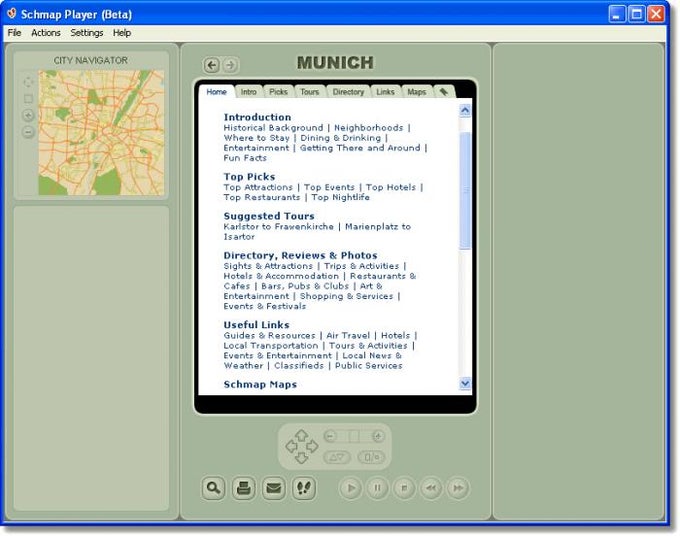Image resolution: width=680 pixels, height=536 pixels.
Task: Open Local Transportation link
Action: click(x=271, y=346)
